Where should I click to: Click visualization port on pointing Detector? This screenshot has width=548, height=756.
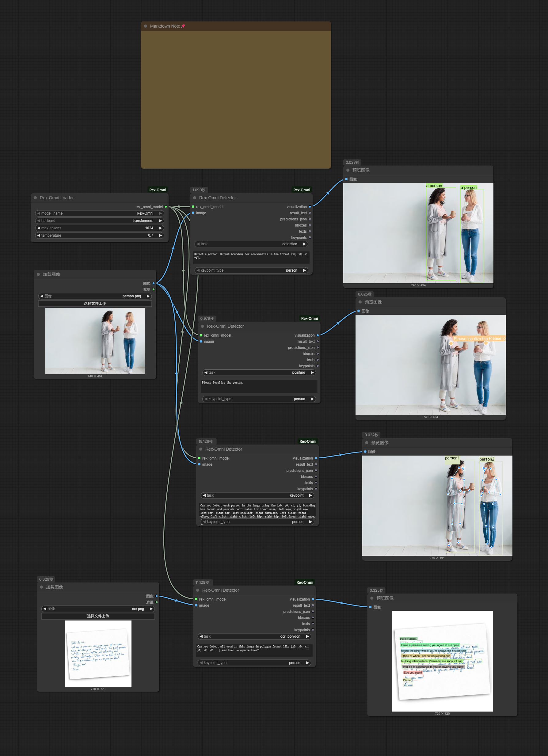(318, 335)
